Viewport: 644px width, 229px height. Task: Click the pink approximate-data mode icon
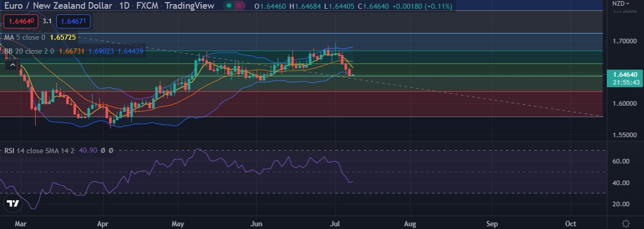[239, 6]
